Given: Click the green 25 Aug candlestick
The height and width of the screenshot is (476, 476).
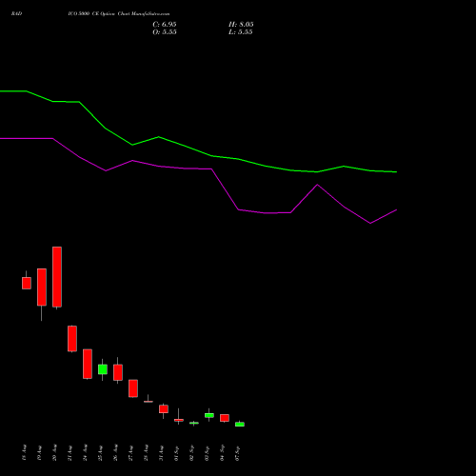Looking at the screenshot, I should [103, 369].
